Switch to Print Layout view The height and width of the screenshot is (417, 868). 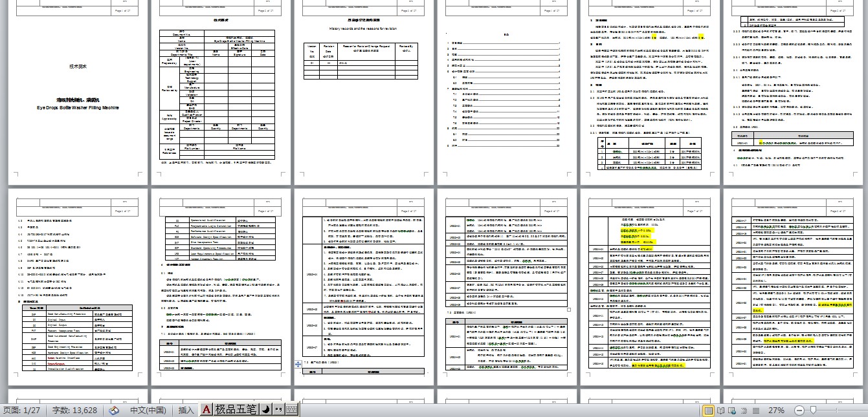tap(708, 410)
